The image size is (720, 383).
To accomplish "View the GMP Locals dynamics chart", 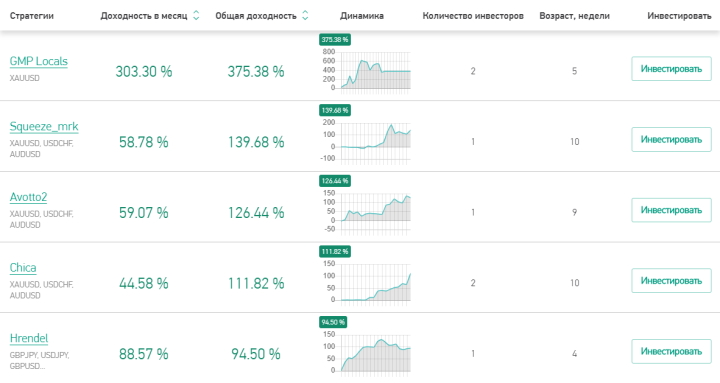I will tap(366, 71).
